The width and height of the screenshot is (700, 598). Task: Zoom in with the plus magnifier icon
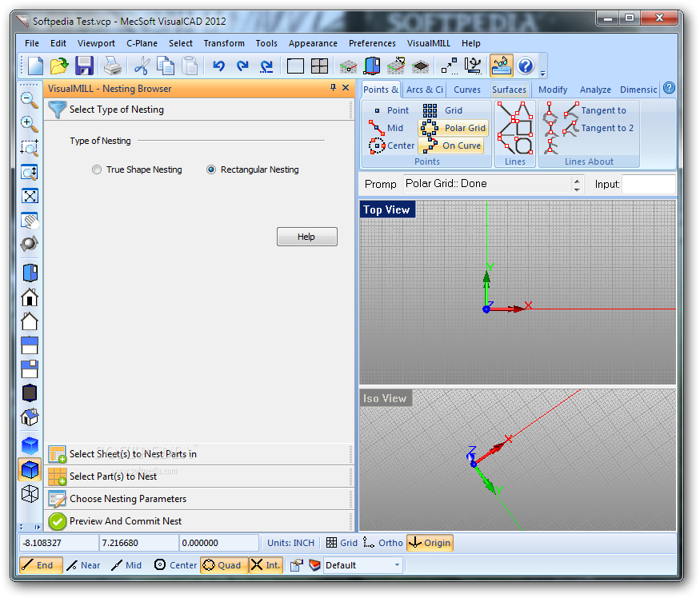click(x=30, y=124)
